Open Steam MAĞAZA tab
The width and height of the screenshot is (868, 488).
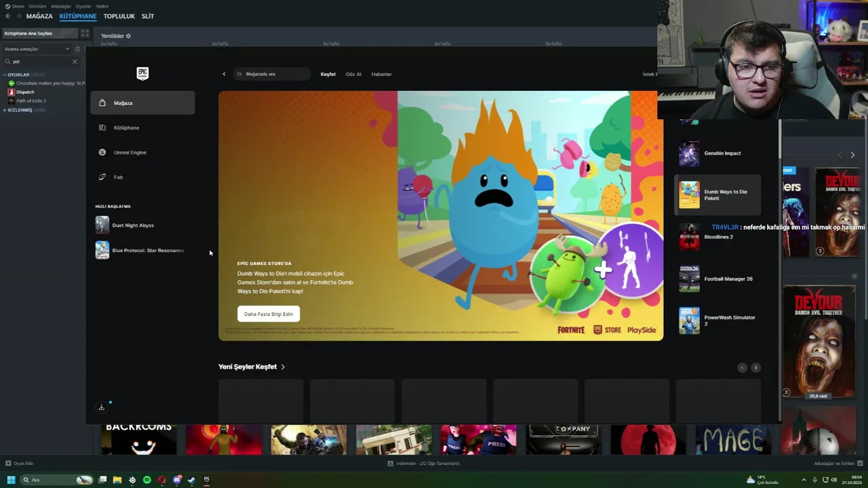(39, 16)
